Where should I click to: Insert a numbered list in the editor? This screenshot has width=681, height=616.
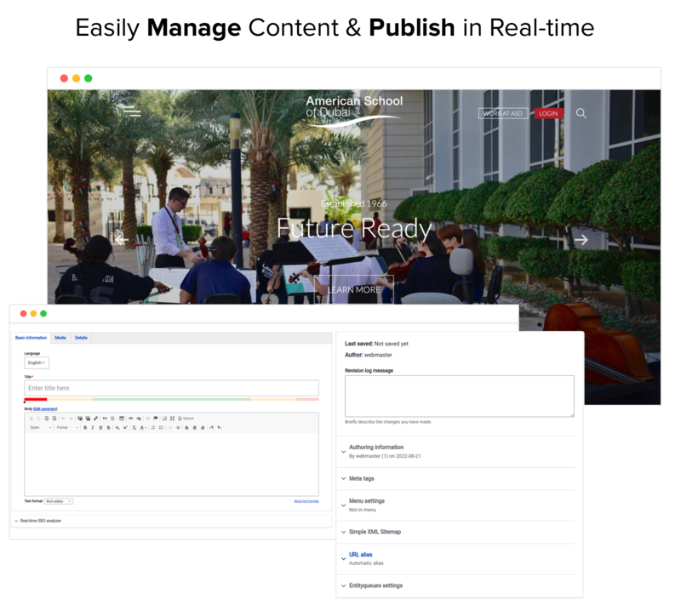[x=153, y=428]
